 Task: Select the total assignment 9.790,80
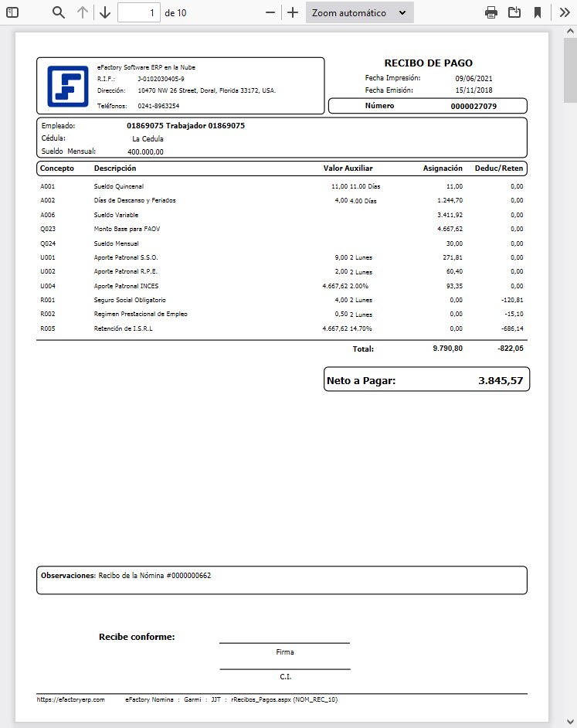click(447, 349)
